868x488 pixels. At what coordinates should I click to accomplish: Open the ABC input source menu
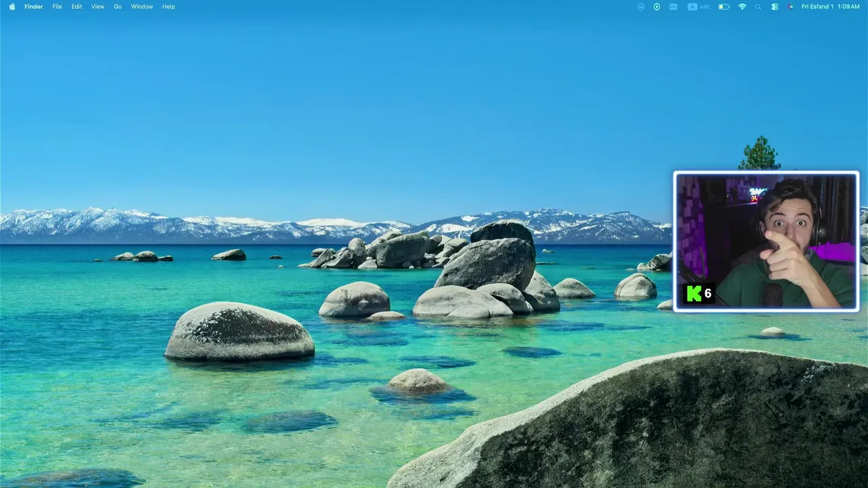click(699, 6)
